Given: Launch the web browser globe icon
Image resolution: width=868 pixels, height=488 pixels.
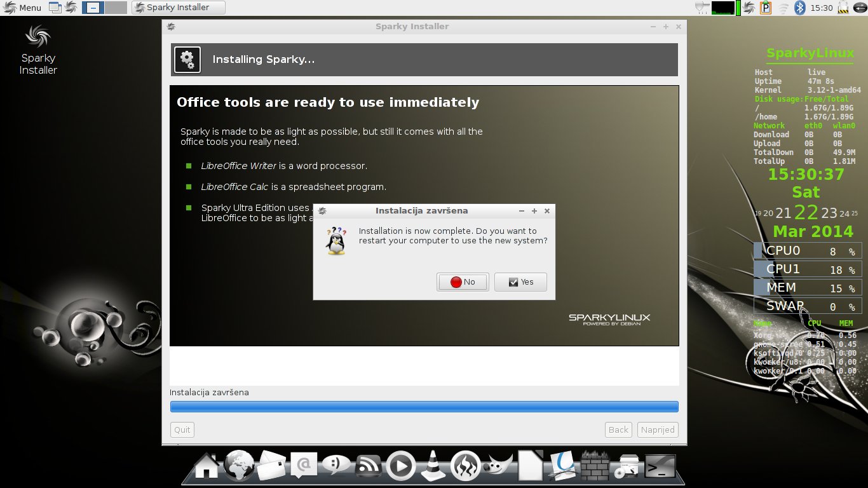Looking at the screenshot, I should point(239,466).
